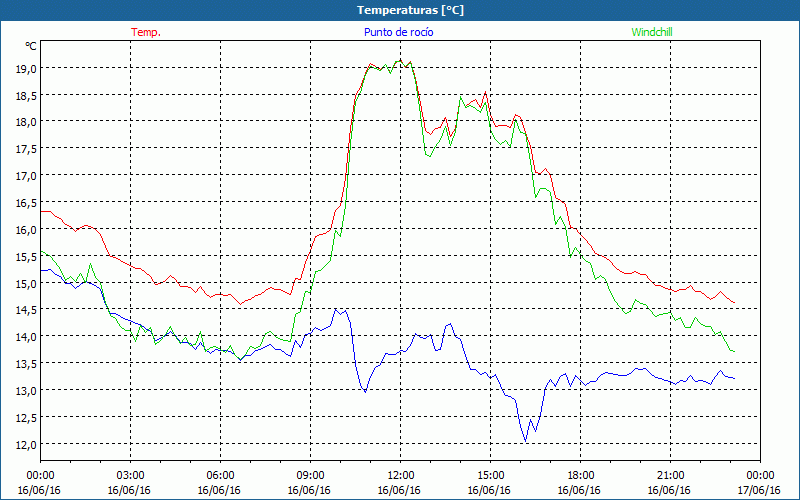800x500 pixels.
Task: Click the 14,0 y-axis value
Action: click(x=26, y=336)
